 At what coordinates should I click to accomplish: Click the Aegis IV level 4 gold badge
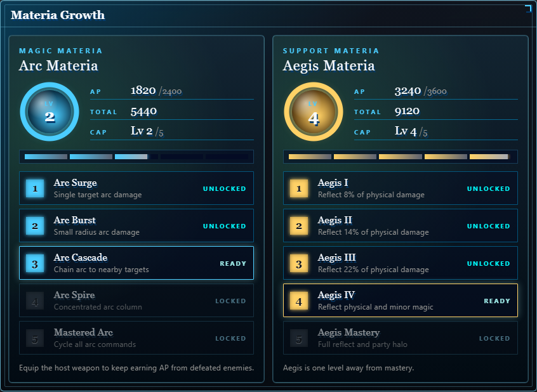[299, 301]
